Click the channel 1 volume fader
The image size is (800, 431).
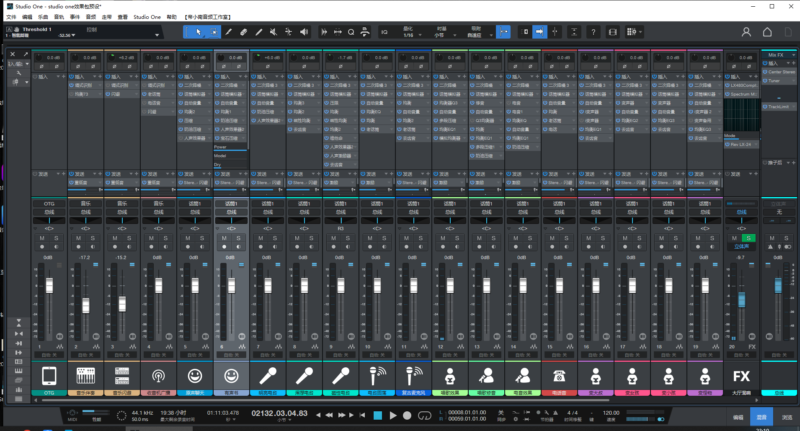49,286
